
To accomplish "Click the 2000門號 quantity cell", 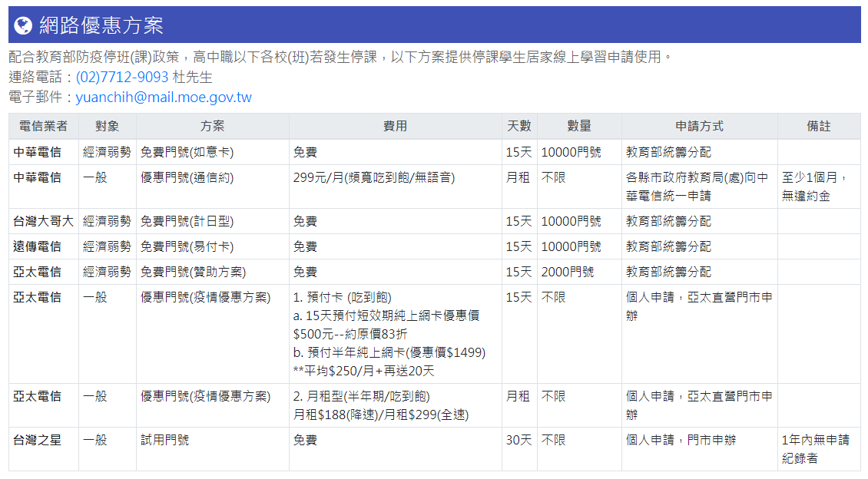I will [580, 273].
